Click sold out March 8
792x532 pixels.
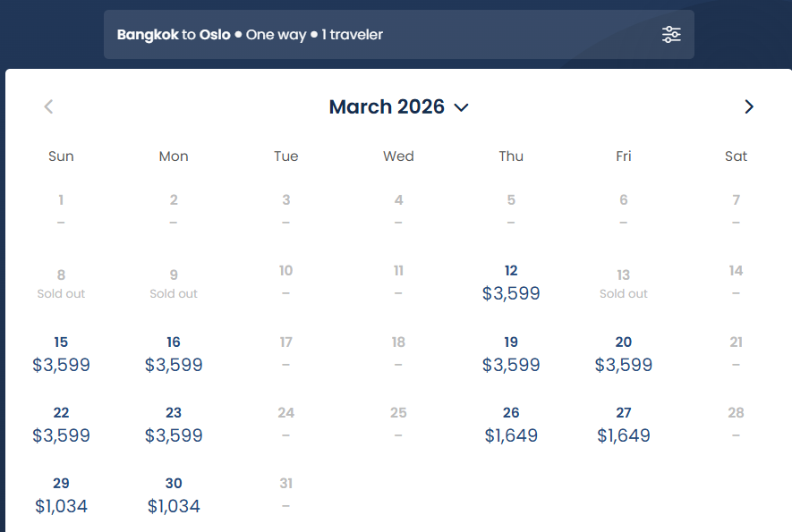click(61, 284)
